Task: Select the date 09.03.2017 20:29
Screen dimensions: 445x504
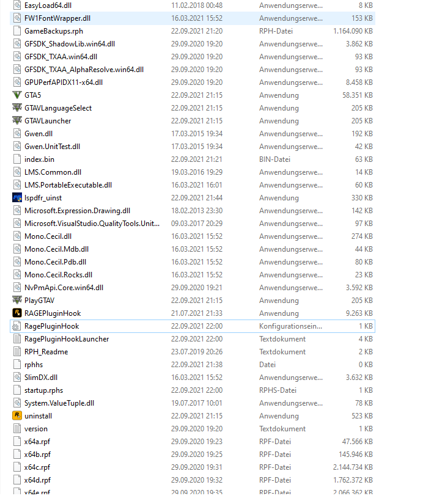Action: (197, 224)
